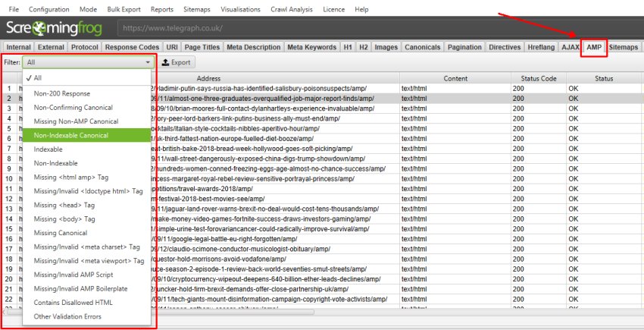Select Missing <head> Tag filter

point(86,205)
